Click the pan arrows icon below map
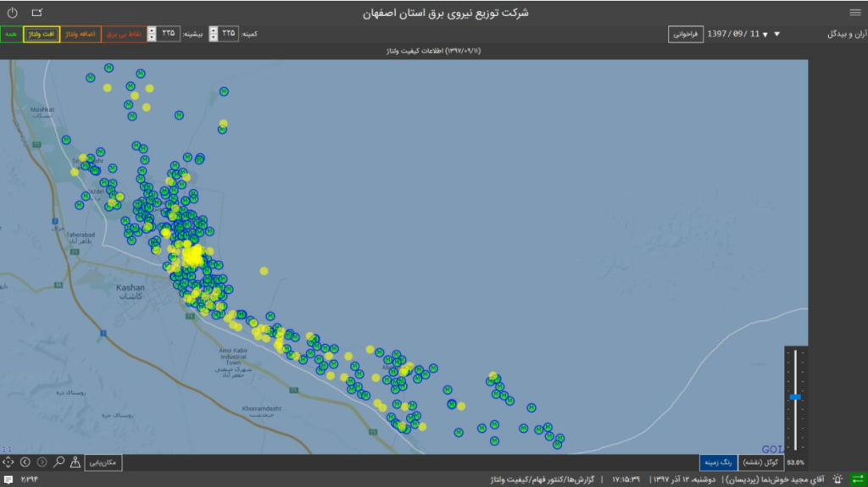 tap(8, 462)
